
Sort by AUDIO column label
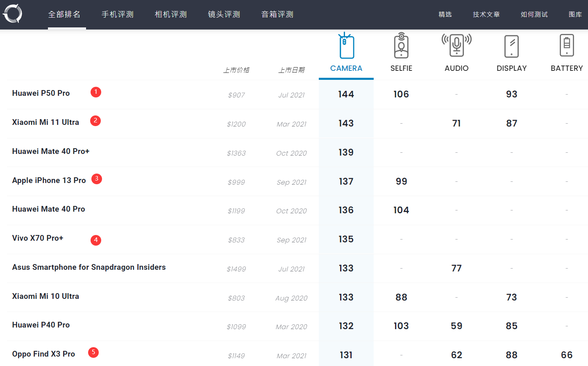pos(456,68)
